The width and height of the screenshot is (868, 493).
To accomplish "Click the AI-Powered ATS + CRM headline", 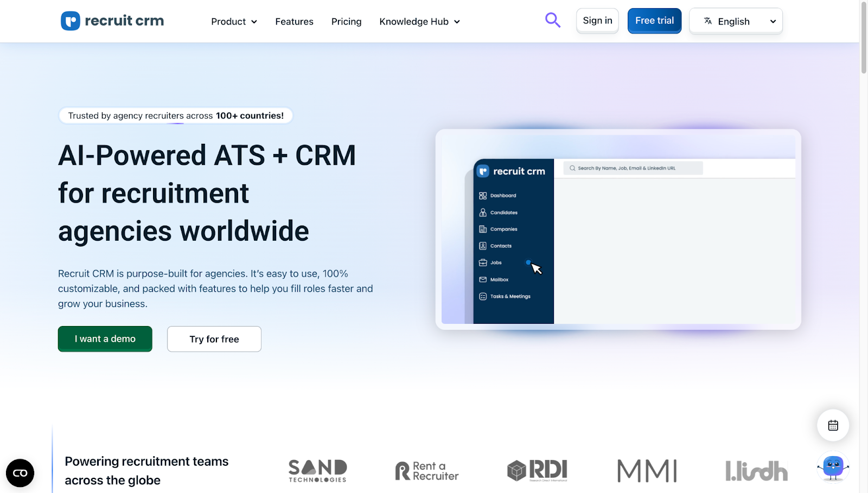I will (207, 193).
